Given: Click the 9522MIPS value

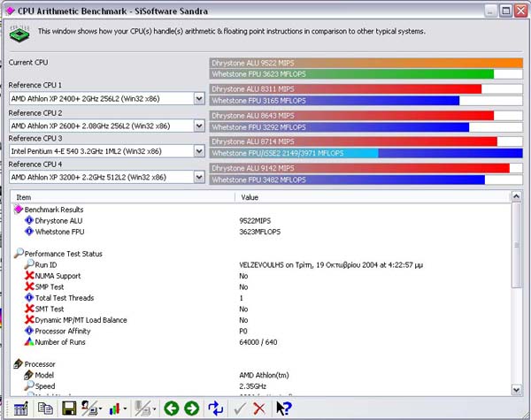Looking at the screenshot, I should 255,221.
